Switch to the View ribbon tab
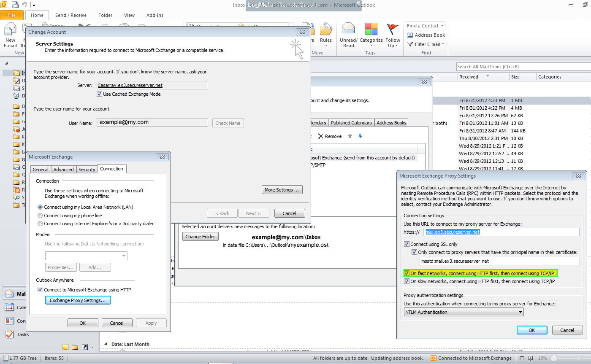 (130, 15)
